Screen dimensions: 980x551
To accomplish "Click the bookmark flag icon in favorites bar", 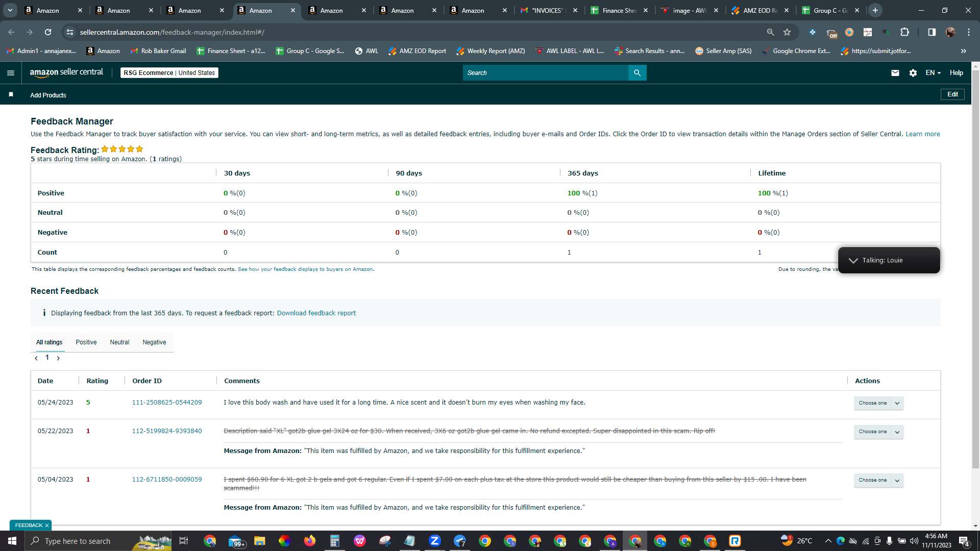I will pos(11,95).
